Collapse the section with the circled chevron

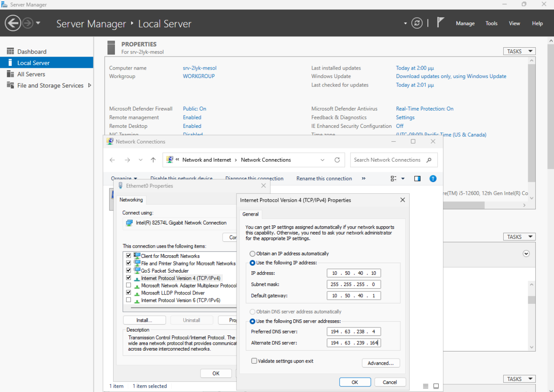click(526, 254)
